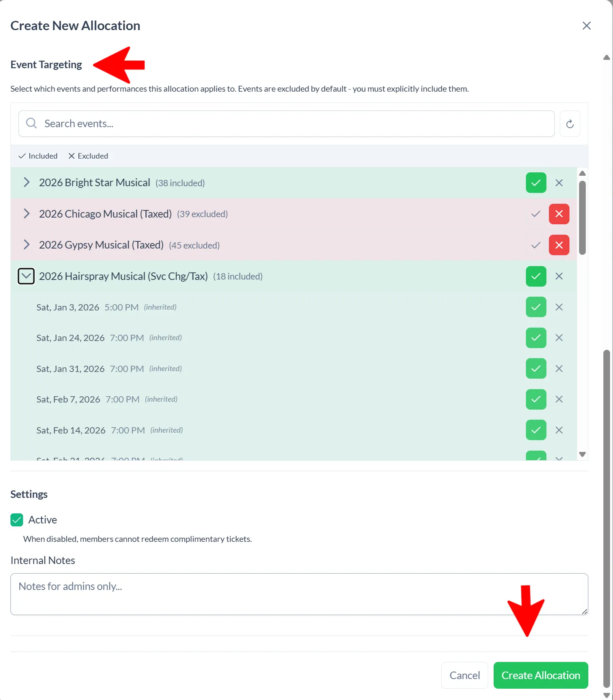Viewport: 613px width, 700px height.
Task: Click event list scrollbar up arrow
Action: (582, 173)
